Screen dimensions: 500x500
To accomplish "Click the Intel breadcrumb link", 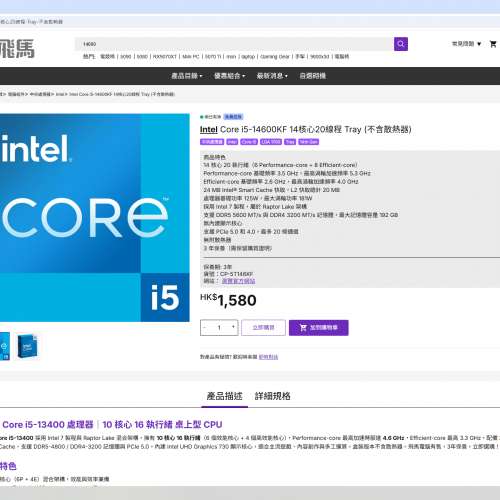I will (60, 94).
